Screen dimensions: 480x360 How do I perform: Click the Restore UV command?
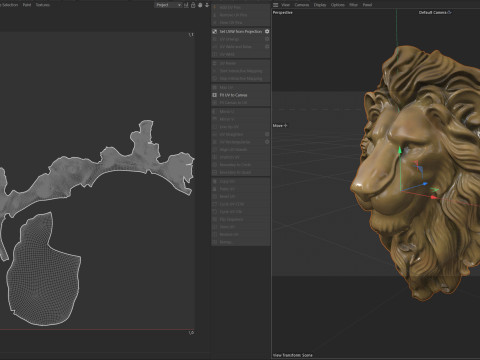click(x=229, y=234)
